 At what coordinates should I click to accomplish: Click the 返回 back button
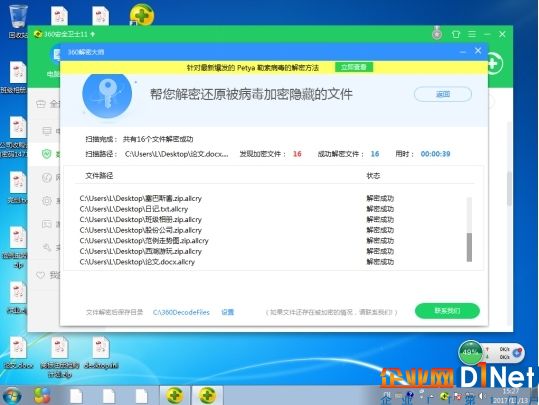[443, 94]
